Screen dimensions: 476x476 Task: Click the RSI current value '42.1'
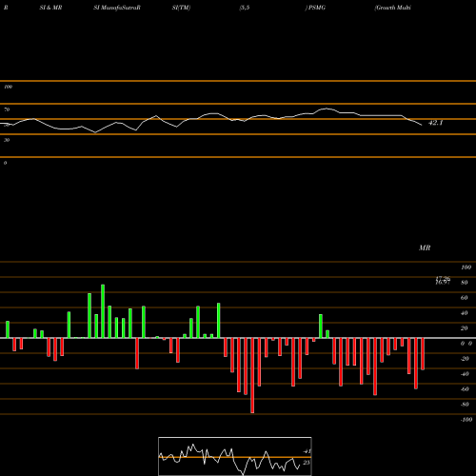[435, 123]
